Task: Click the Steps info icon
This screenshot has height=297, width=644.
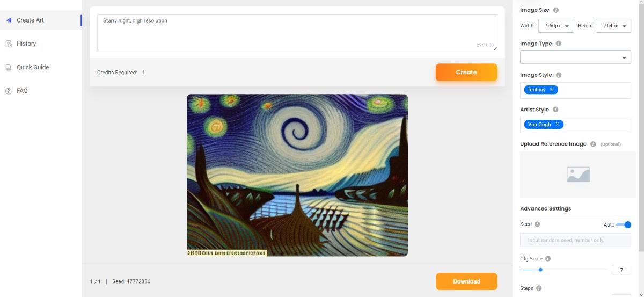Action: 539,288
